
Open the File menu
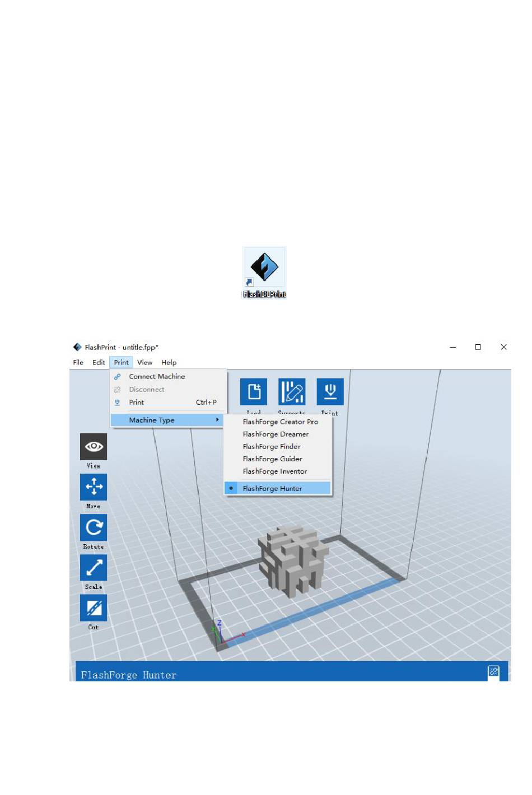78,362
